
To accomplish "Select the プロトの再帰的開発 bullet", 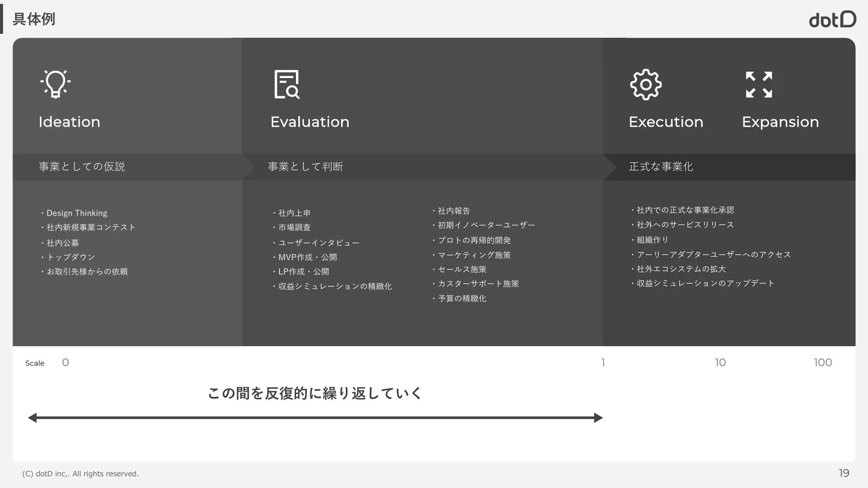I will pos(471,240).
